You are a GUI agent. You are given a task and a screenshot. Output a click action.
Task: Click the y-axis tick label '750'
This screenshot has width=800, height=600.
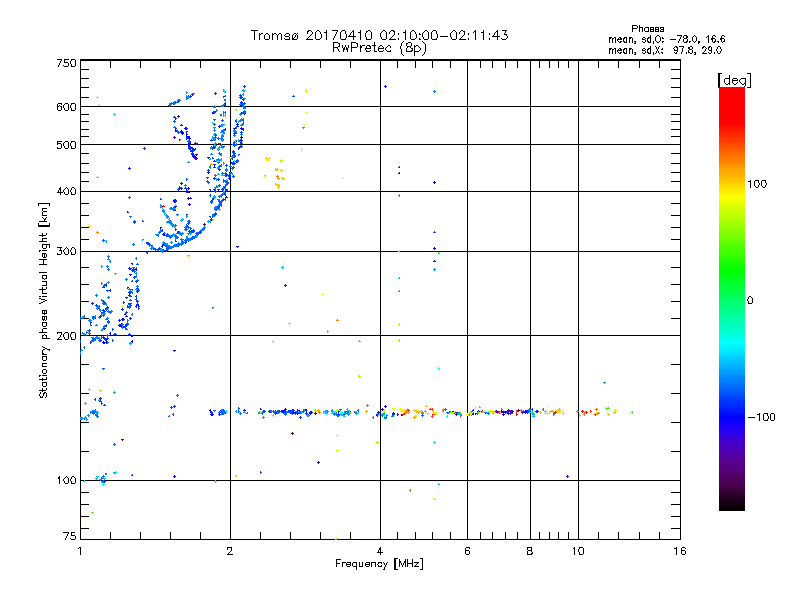coord(66,63)
